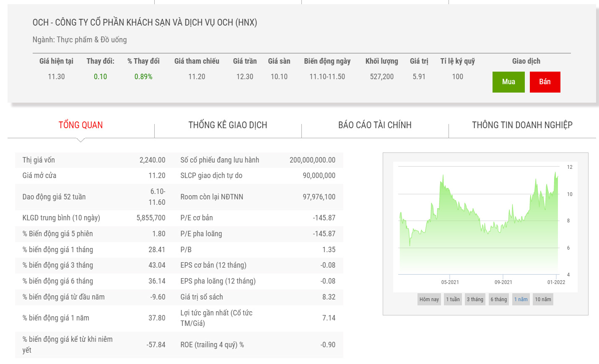
Task: Open the BÁO CÁO TÀI CHÍNH tab
Action: coord(375,125)
